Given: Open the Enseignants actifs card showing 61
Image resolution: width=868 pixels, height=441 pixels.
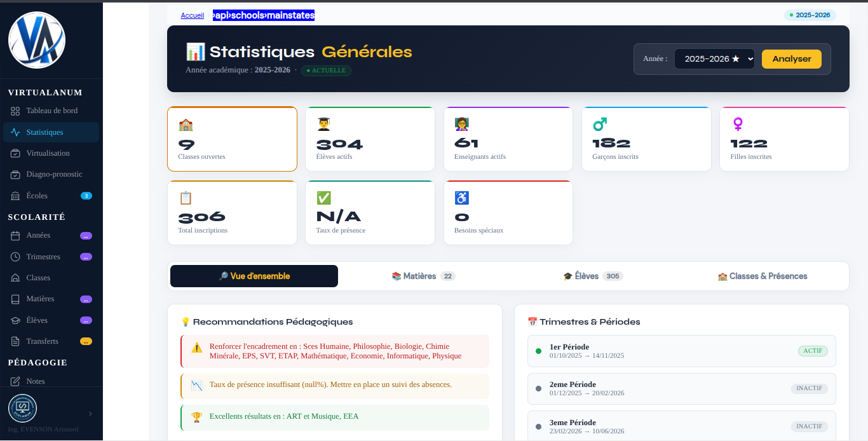Looking at the screenshot, I should pyautogui.click(x=508, y=139).
